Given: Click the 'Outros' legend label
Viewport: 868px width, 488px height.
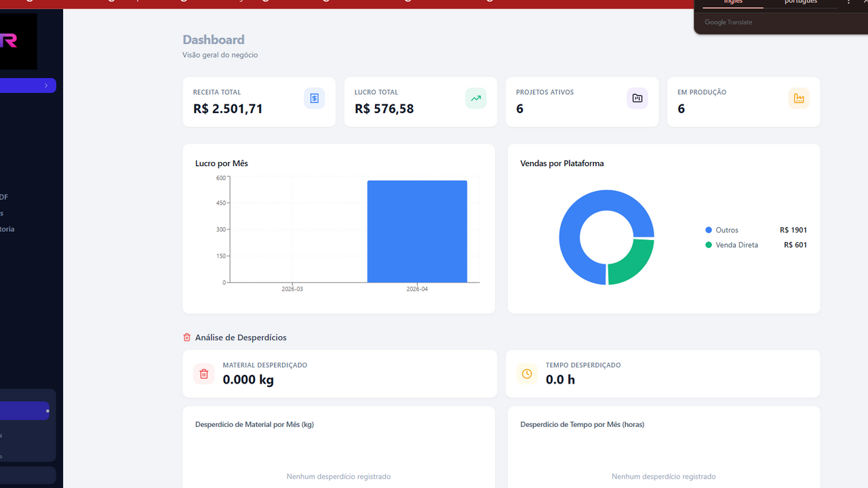Looking at the screenshot, I should point(727,230).
